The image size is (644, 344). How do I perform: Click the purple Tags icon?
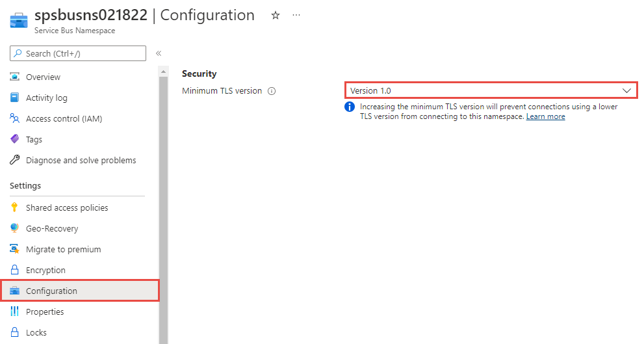pos(15,139)
